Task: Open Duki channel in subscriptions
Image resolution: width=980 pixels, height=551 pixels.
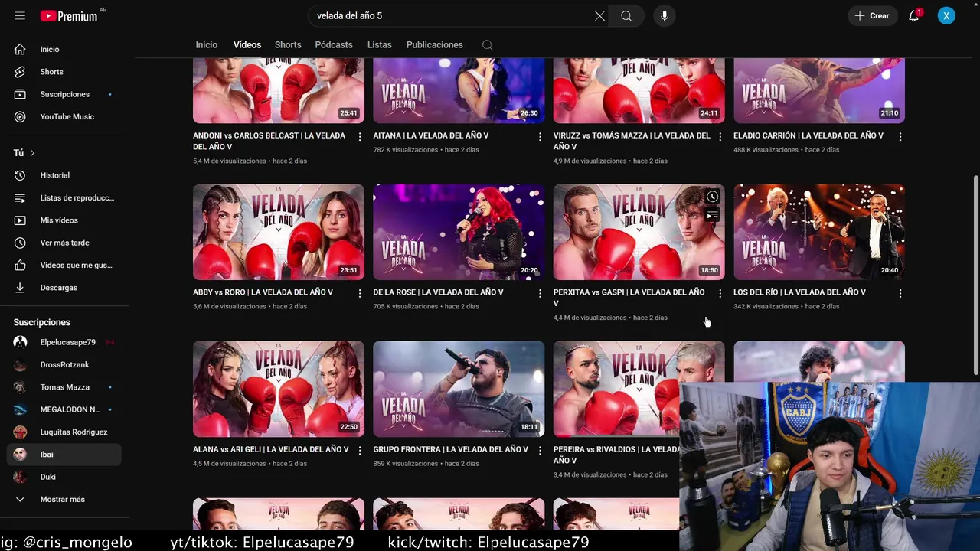Action: point(64,477)
